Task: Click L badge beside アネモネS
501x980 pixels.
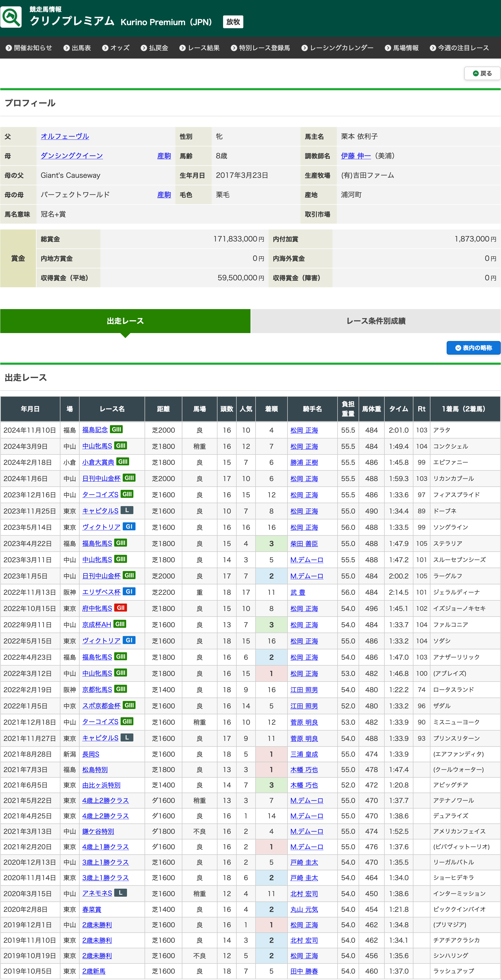Action: pos(120,893)
